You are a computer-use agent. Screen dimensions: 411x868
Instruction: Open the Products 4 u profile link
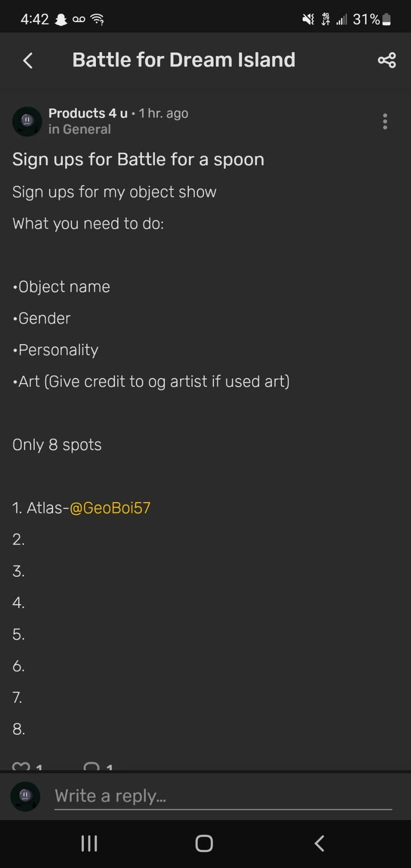click(x=88, y=113)
